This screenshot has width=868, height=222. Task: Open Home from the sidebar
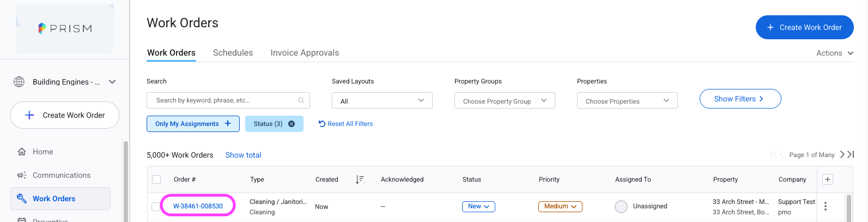pos(35,152)
